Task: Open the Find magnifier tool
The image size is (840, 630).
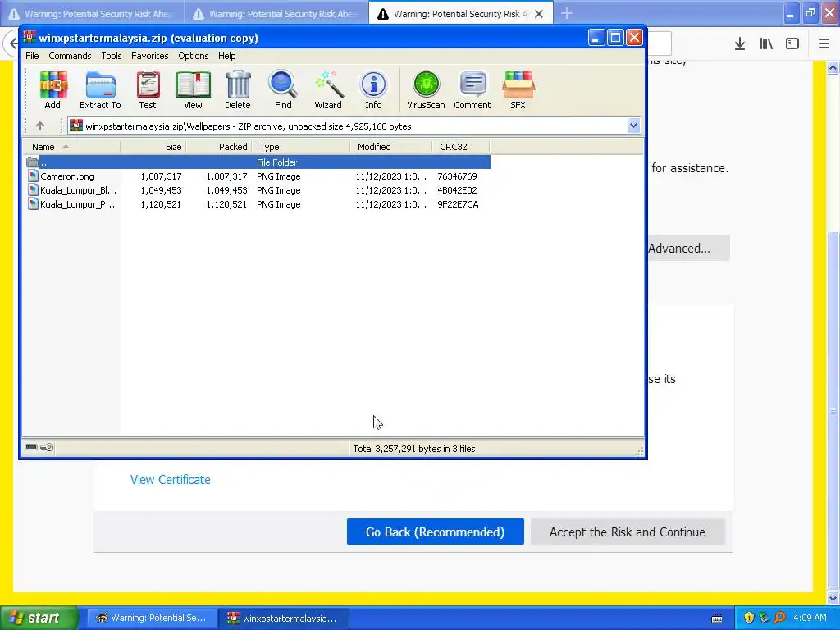Action: tap(283, 89)
